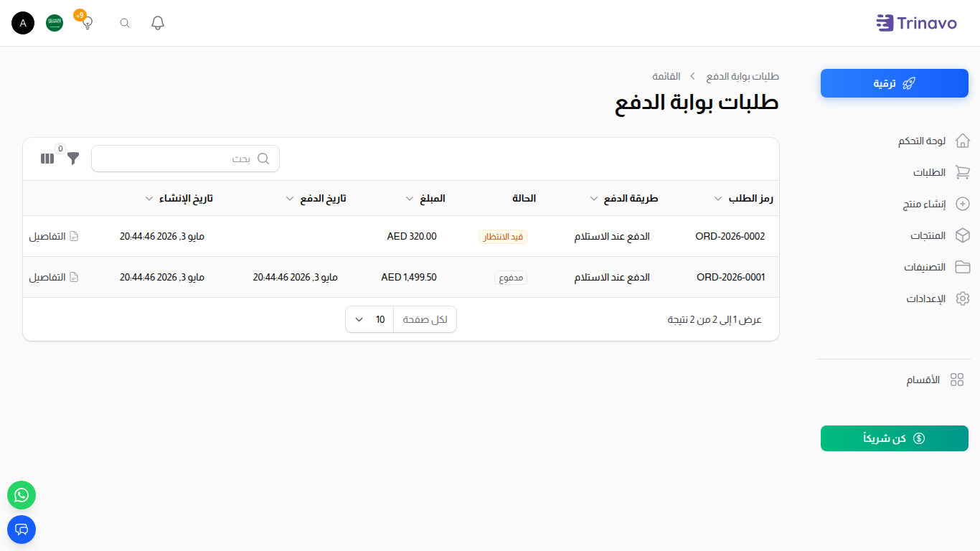The width and height of the screenshot is (980, 551).
Task: Open the WhatsApp chat bubble
Action: 22,495
